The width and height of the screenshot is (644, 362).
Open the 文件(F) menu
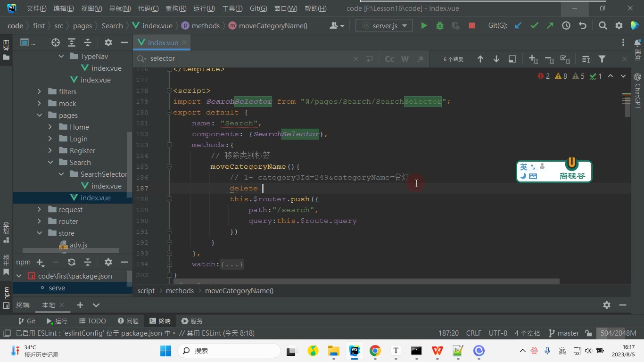[37, 8]
